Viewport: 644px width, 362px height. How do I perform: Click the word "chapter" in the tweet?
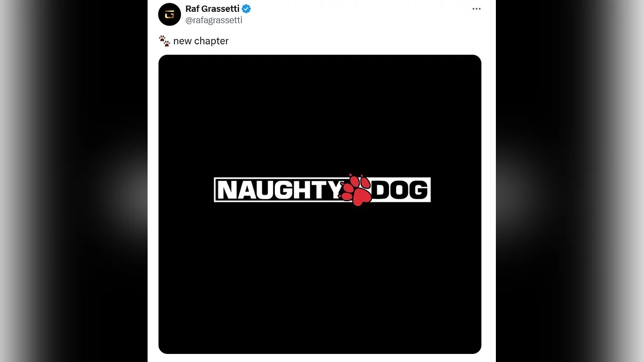[211, 41]
